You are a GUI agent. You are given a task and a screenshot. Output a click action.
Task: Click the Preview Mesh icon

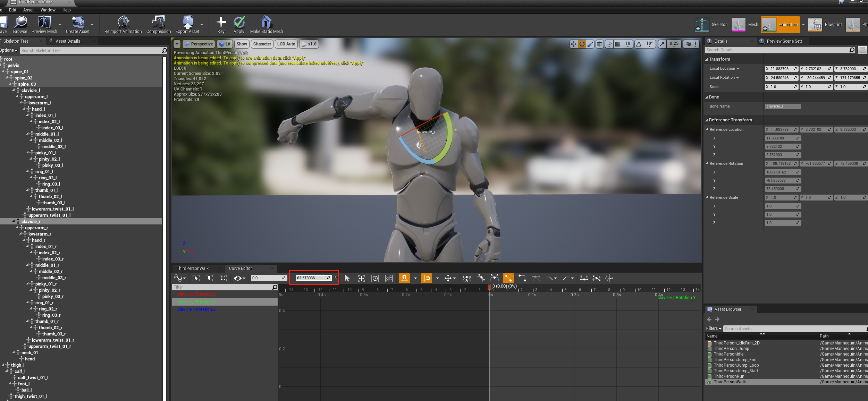click(44, 22)
